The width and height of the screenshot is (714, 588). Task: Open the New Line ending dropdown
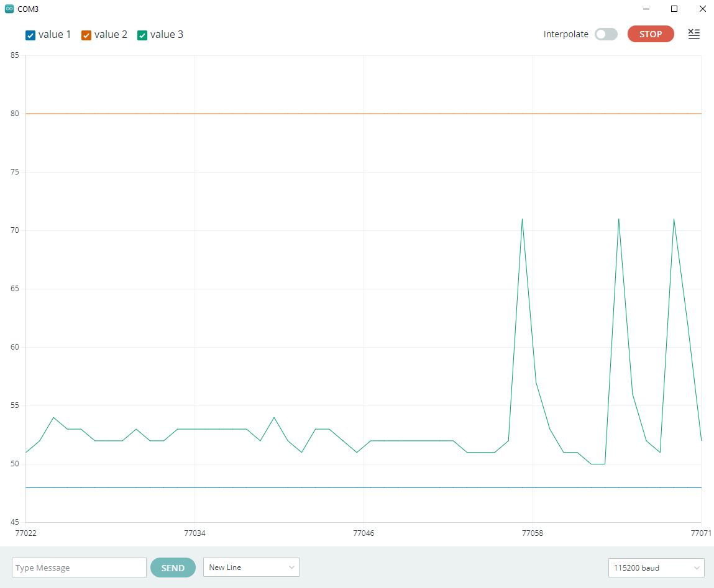pos(251,568)
